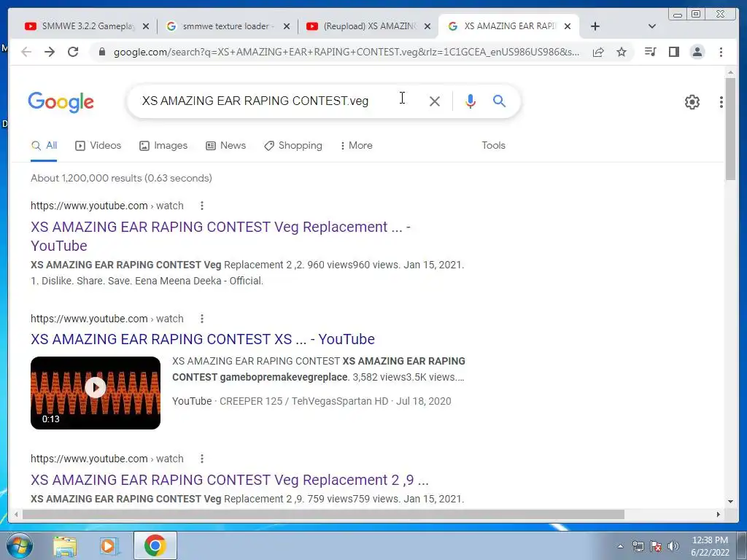Open the Windows Start menu
This screenshot has height=560, width=747.
click(x=20, y=545)
